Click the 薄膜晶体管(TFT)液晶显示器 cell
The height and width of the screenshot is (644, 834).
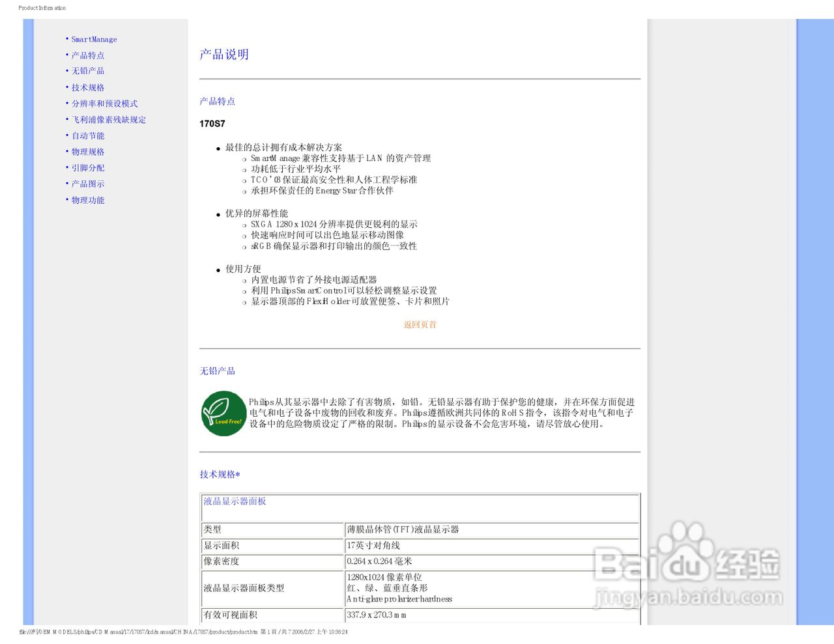click(x=491, y=530)
